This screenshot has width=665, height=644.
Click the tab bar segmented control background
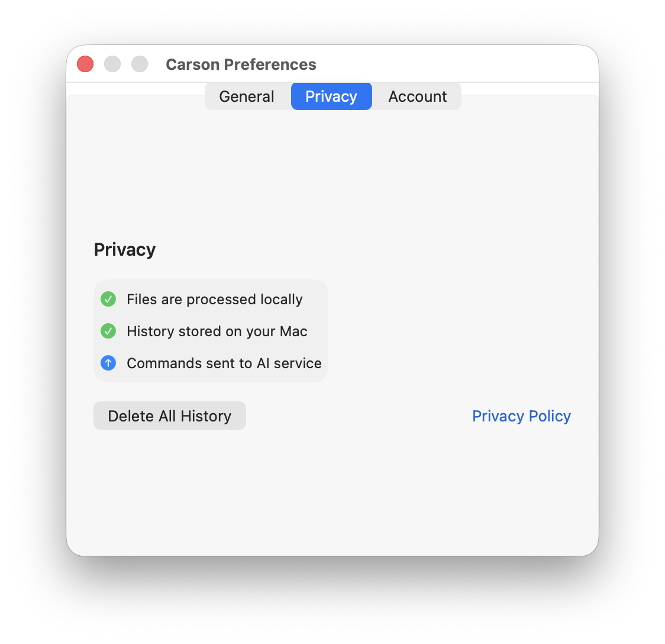click(x=332, y=96)
